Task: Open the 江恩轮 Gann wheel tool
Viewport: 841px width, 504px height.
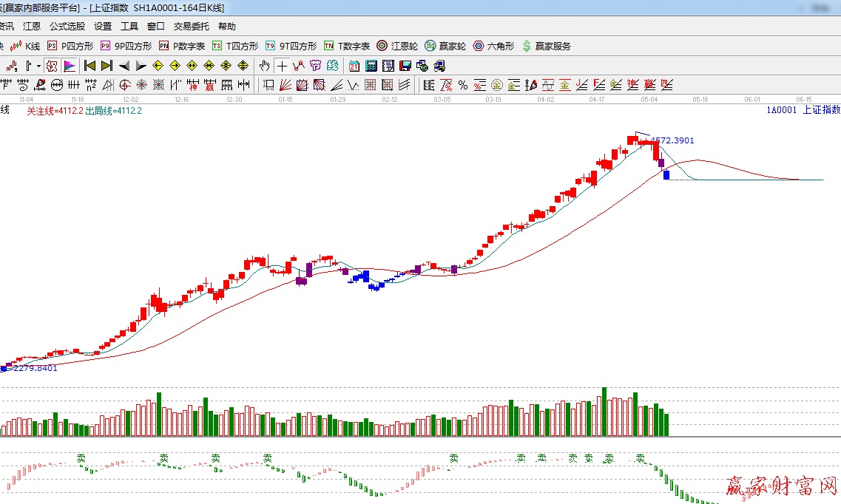Action: point(397,46)
